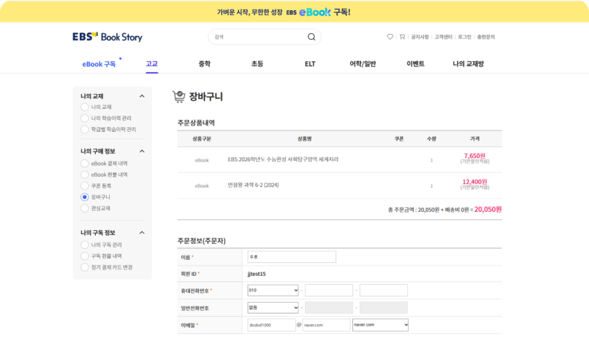This screenshot has width=589, height=364.
Task: Click the cart icon beside 장바구니 heading
Action: coord(179,97)
